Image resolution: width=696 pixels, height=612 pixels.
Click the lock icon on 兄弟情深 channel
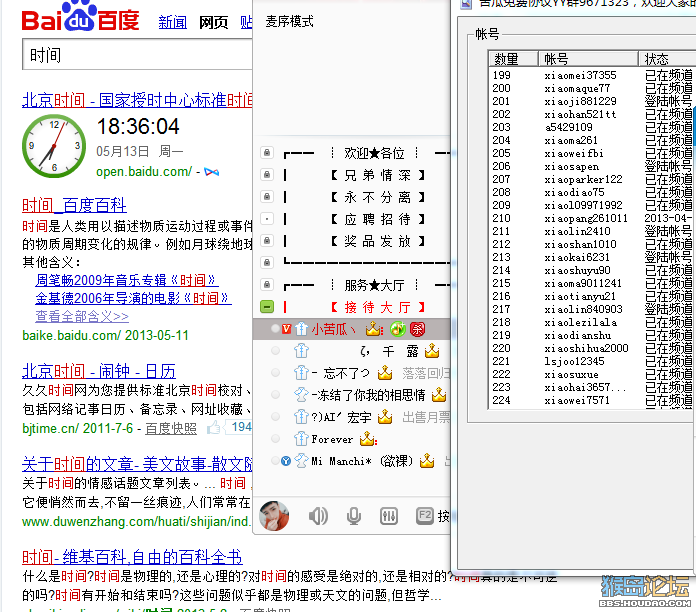(x=267, y=174)
